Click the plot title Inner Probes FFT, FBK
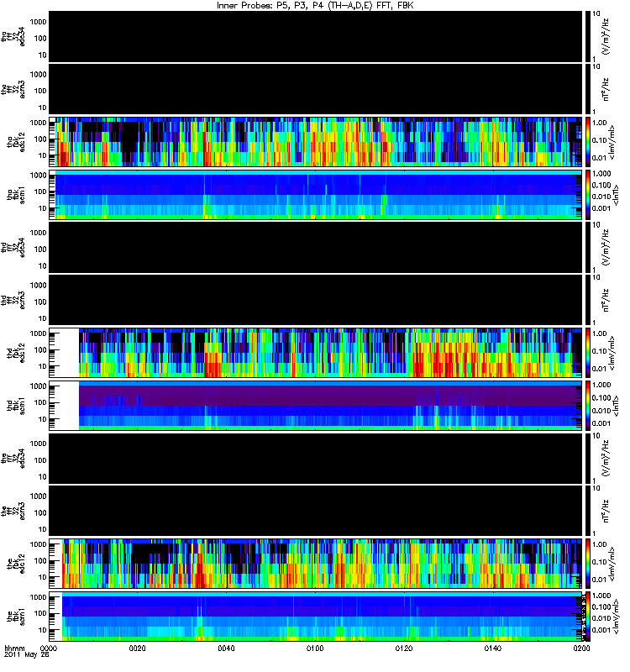The width and height of the screenshot is (630, 672). click(x=315, y=6)
